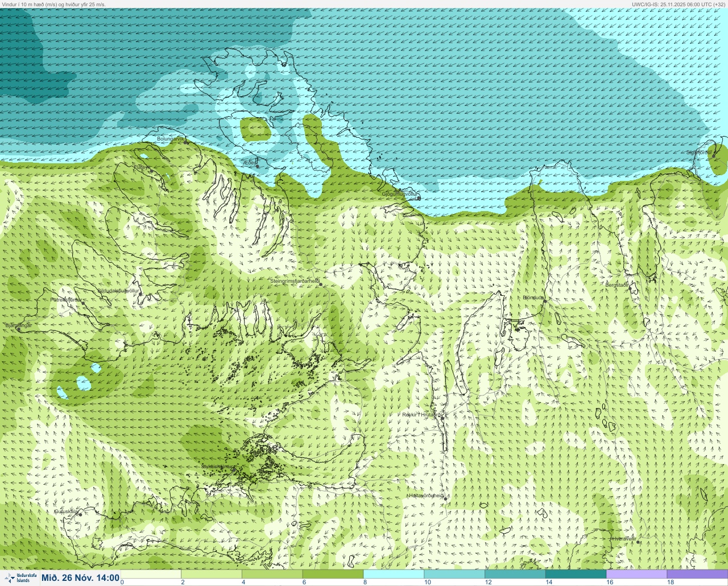Click the 14–16 m/s dark teal swatch
The height and width of the screenshot is (586, 728).
576,574
